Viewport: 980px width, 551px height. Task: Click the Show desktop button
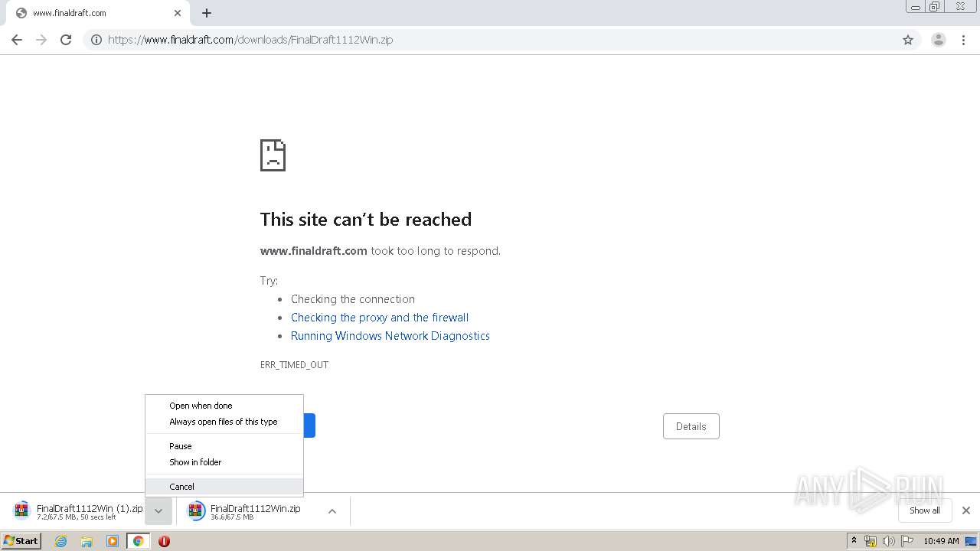point(972,541)
